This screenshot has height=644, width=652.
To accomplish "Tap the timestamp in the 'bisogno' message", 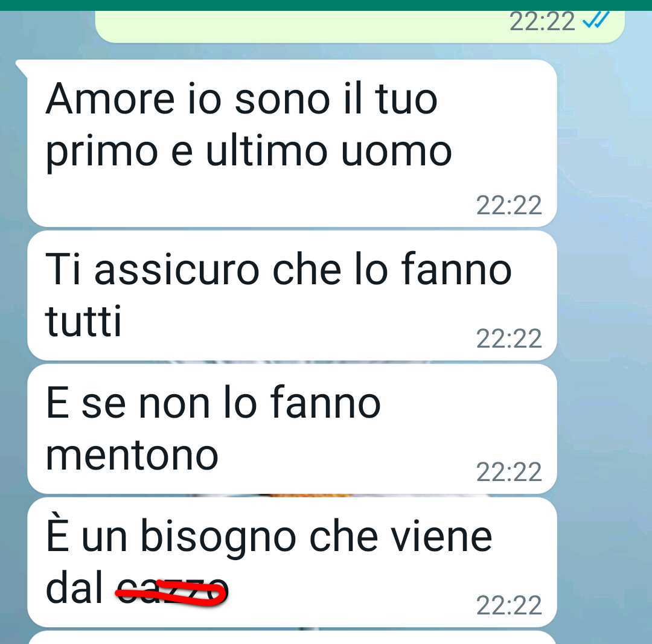I will 509,606.
